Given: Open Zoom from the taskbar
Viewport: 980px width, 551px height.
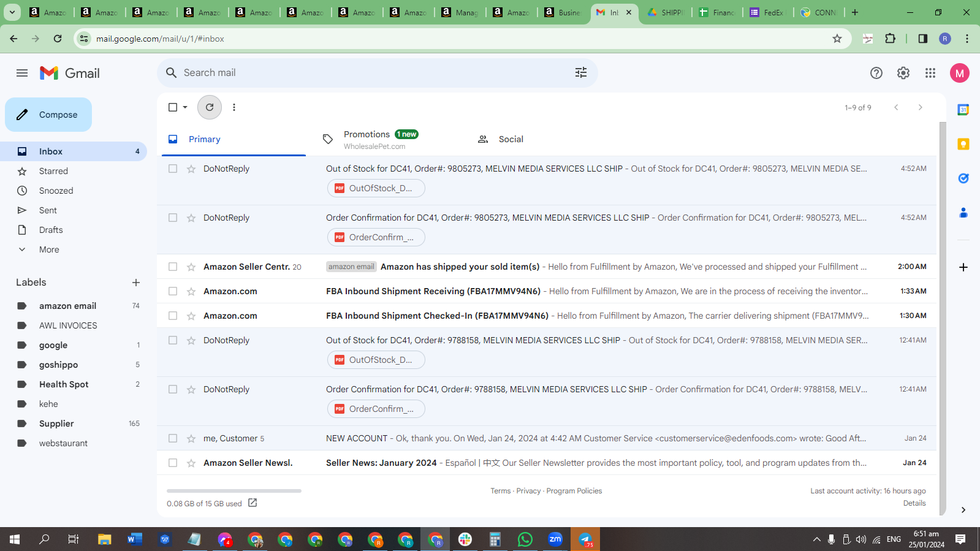Looking at the screenshot, I should tap(555, 539).
